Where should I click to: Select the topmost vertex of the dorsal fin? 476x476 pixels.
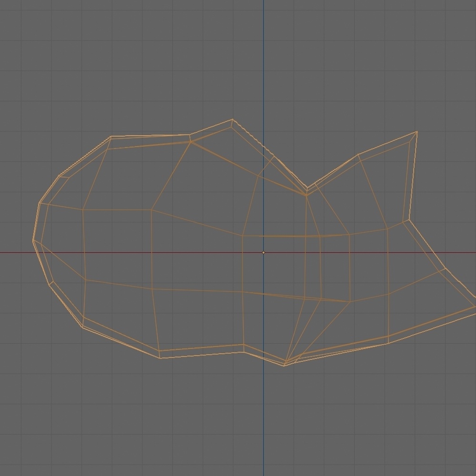(x=416, y=131)
